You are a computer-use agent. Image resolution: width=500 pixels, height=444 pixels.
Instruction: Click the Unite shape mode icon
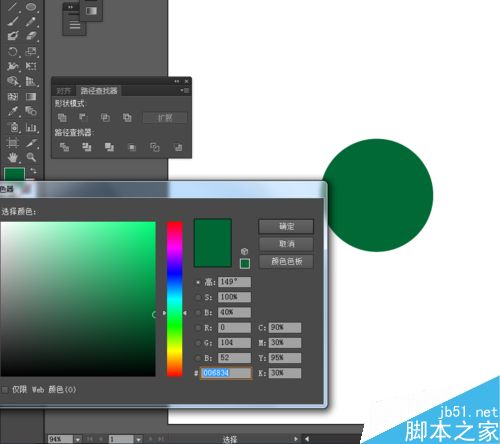click(x=62, y=118)
